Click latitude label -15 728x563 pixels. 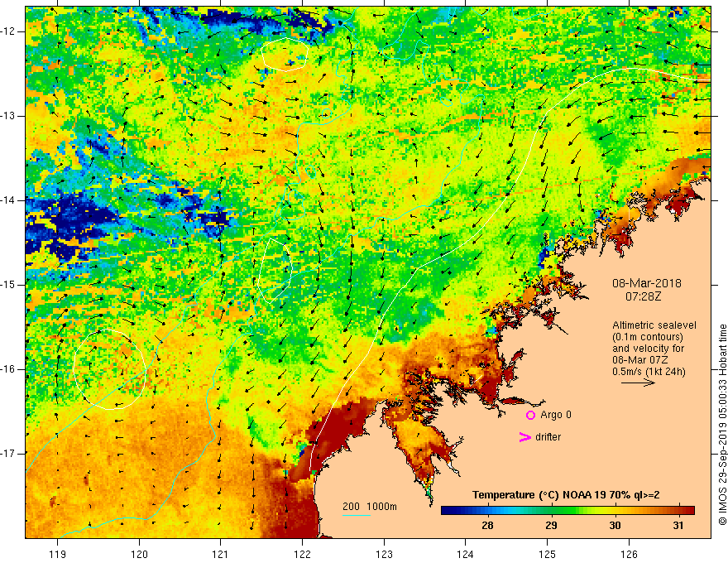tap(8, 285)
